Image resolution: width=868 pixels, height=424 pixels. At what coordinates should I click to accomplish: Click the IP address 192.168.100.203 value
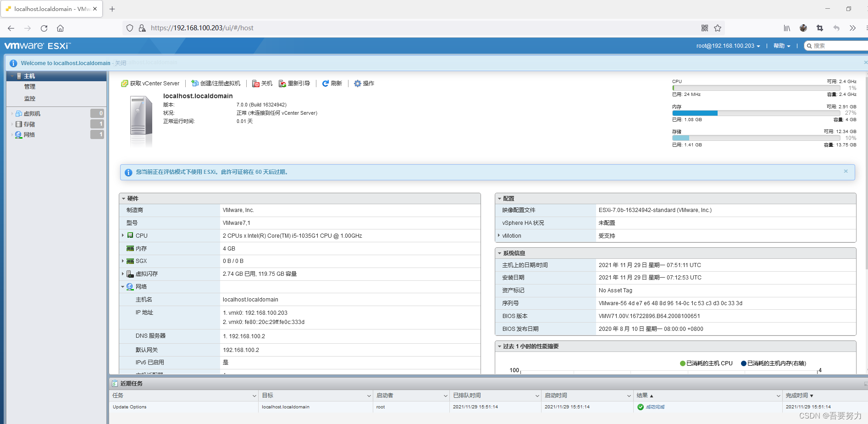[x=255, y=313]
